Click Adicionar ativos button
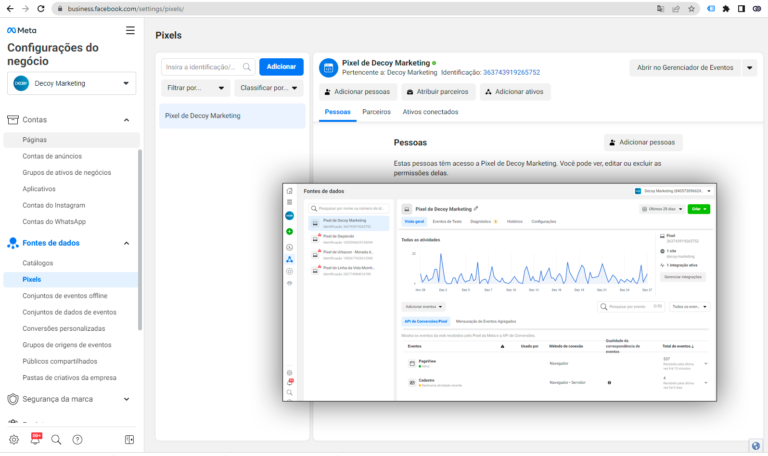This screenshot has width=768, height=456. tap(515, 92)
